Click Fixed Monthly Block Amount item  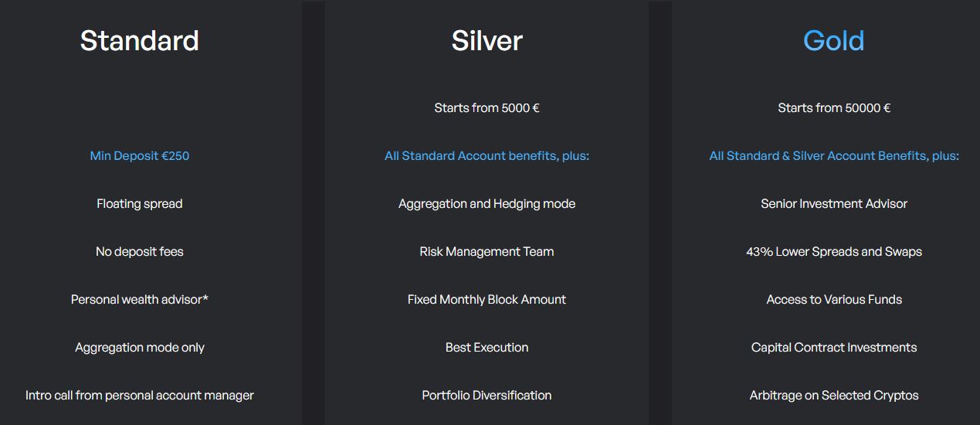[487, 299]
